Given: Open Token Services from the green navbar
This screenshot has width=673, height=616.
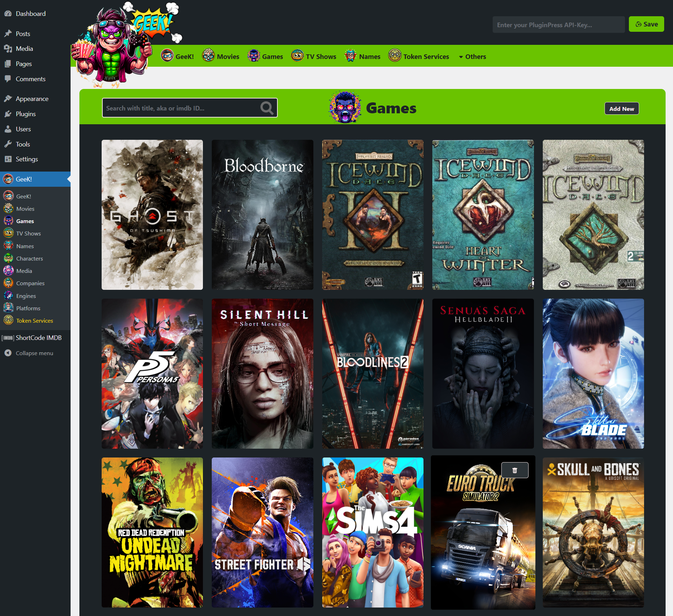Looking at the screenshot, I should pos(419,56).
